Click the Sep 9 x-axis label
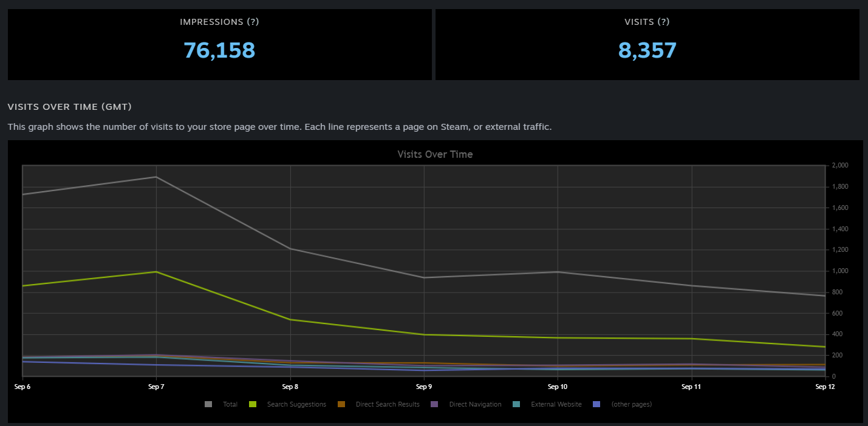Image resolution: width=868 pixels, height=426 pixels. pos(424,386)
